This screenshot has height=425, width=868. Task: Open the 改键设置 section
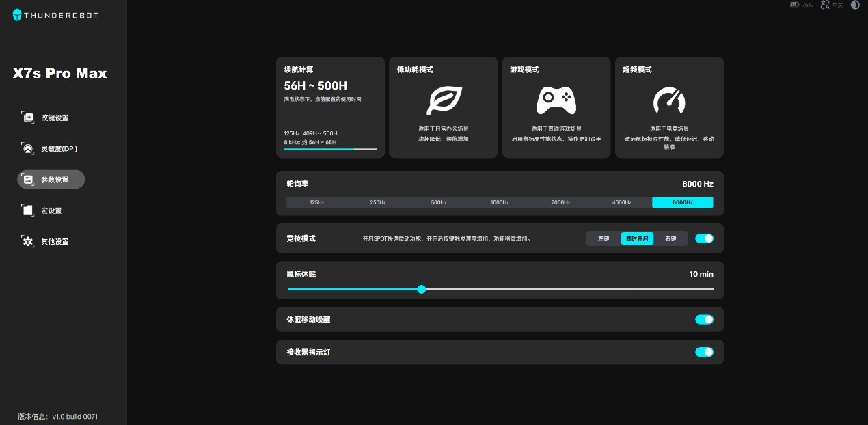(x=51, y=118)
